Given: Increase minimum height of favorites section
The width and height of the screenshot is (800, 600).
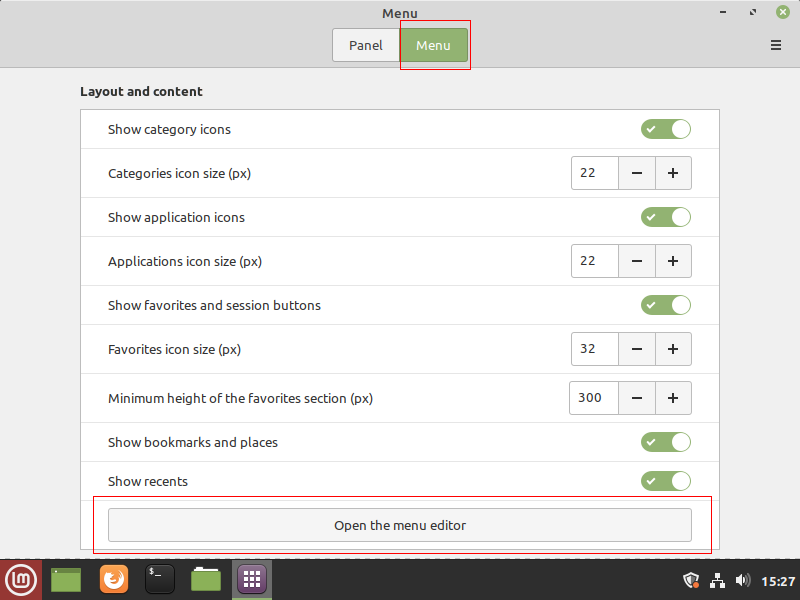Looking at the screenshot, I should (x=673, y=398).
